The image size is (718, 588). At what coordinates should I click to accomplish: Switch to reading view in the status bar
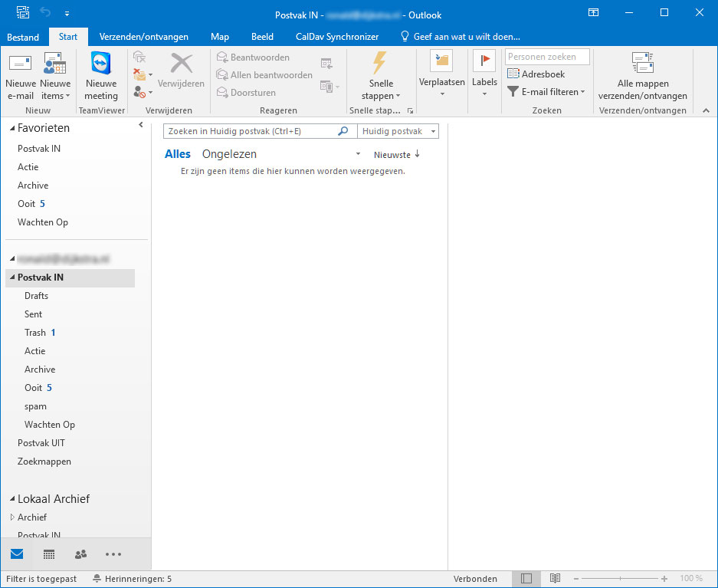click(555, 579)
